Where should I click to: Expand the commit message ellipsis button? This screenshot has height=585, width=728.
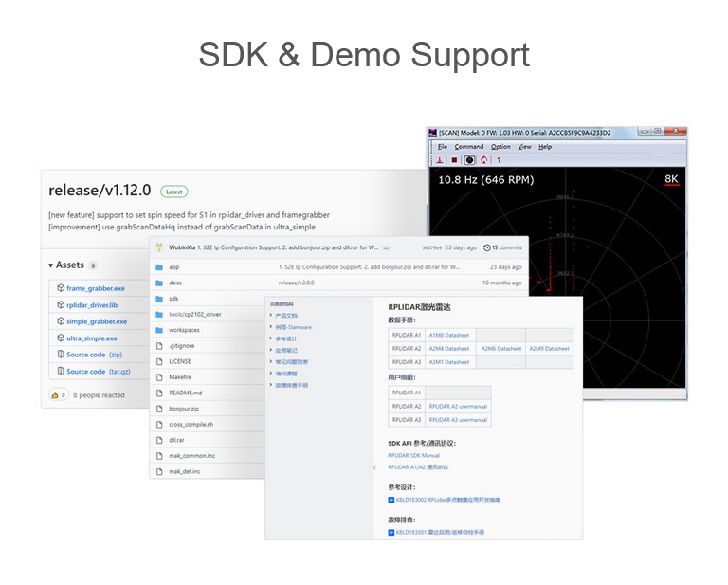pos(386,248)
